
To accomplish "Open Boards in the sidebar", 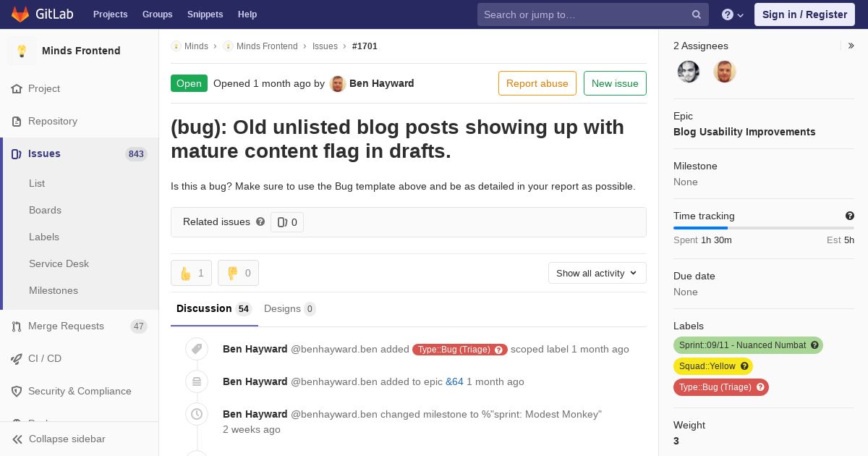I will pos(45,210).
